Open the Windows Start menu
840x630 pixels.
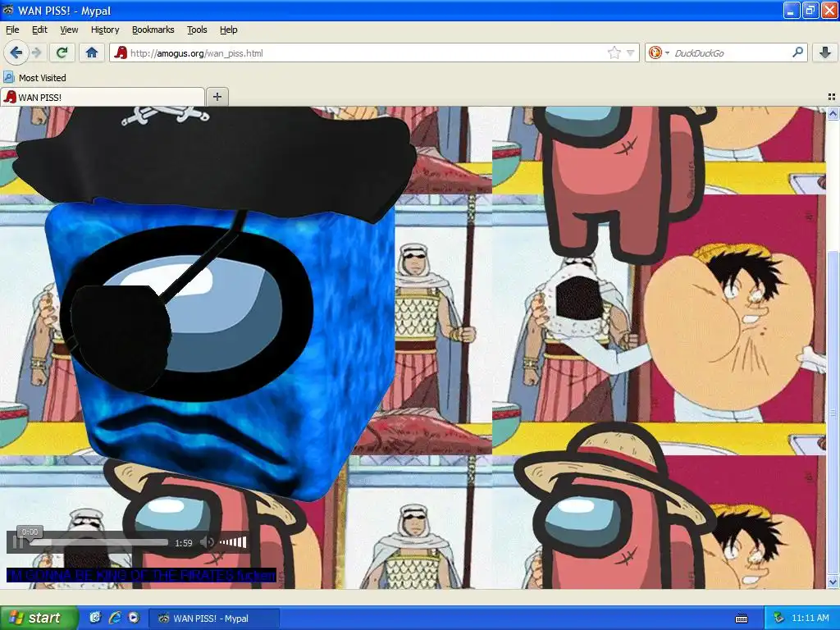pyautogui.click(x=39, y=618)
